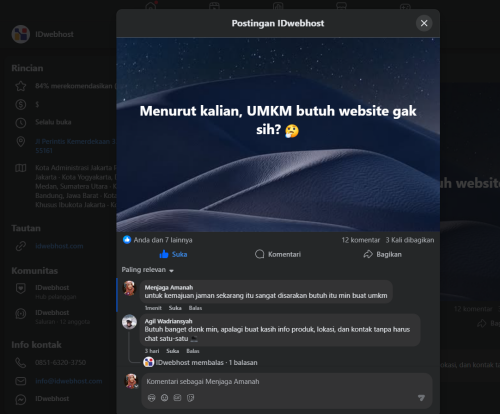
Task: Open the list of Anda dan 7 lainnya
Action: coord(163,240)
